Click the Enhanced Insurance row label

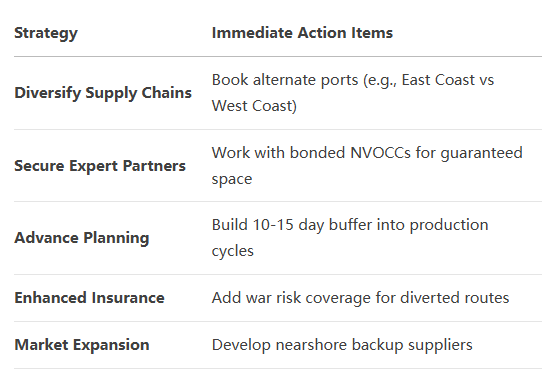point(89,298)
